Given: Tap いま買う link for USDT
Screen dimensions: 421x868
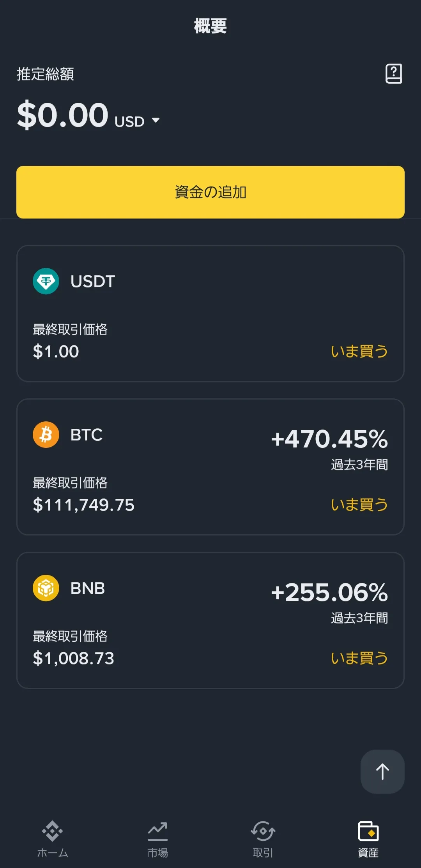Looking at the screenshot, I should click(x=359, y=351).
